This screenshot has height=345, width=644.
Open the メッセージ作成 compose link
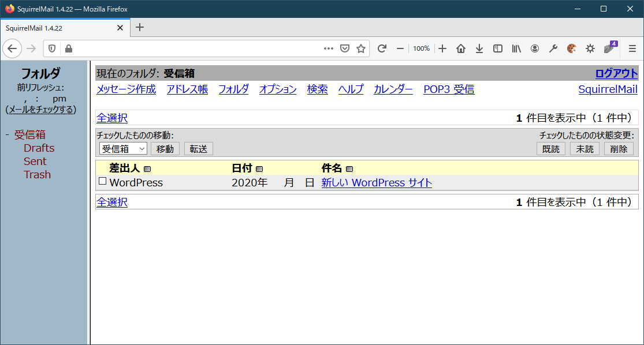[x=126, y=89]
